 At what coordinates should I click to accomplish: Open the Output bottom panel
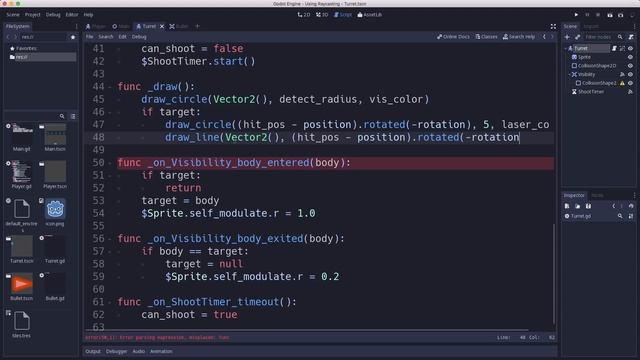click(x=93, y=351)
